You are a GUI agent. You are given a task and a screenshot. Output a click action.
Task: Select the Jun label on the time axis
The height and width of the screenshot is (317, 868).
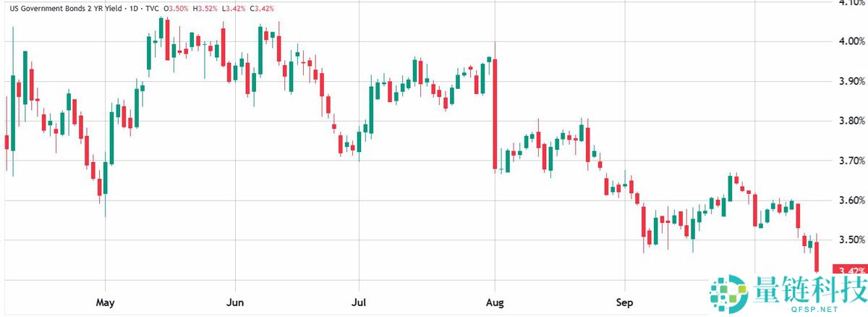[235, 300]
